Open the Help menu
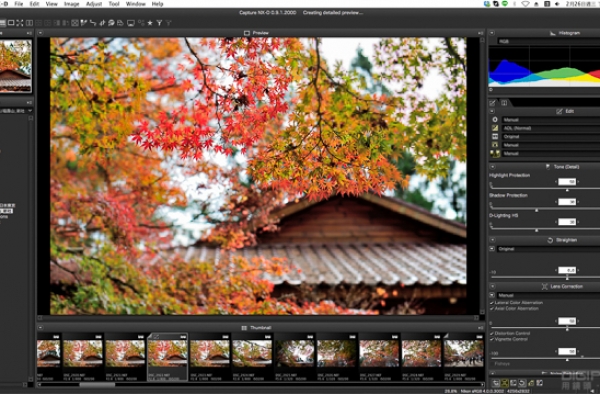 (158, 4)
